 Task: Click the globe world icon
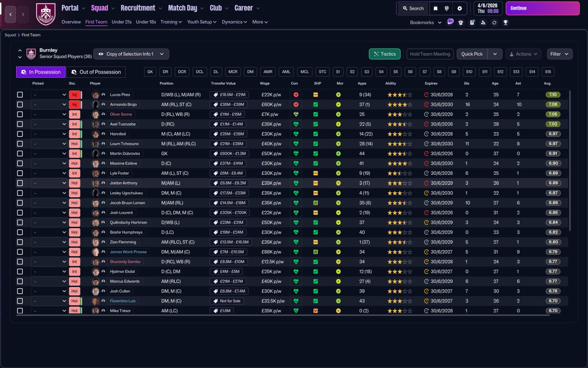[447, 8]
